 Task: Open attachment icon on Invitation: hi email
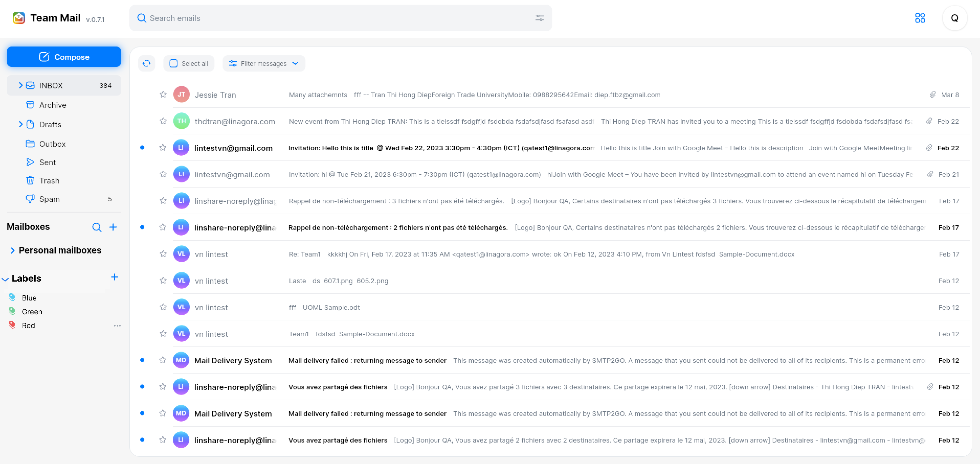[930, 175]
